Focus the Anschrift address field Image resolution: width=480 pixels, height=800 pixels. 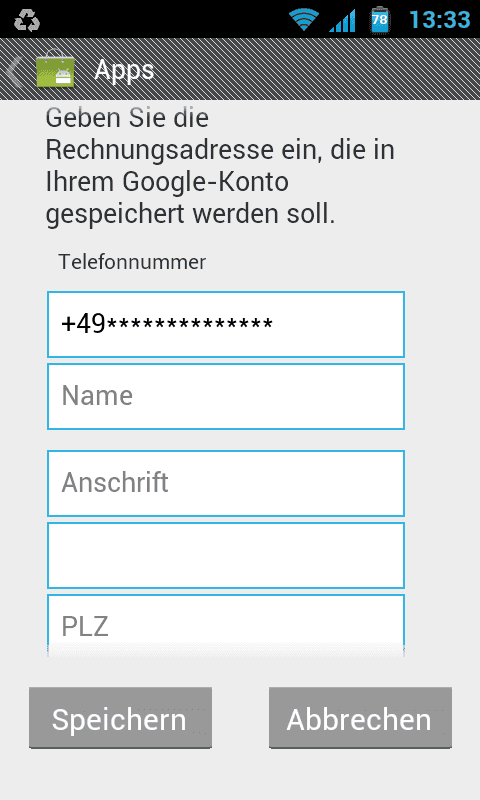point(226,483)
